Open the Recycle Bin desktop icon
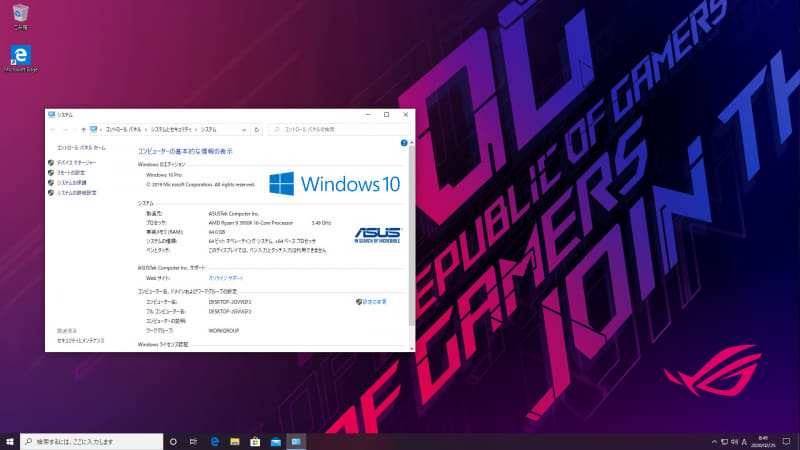 point(20,16)
